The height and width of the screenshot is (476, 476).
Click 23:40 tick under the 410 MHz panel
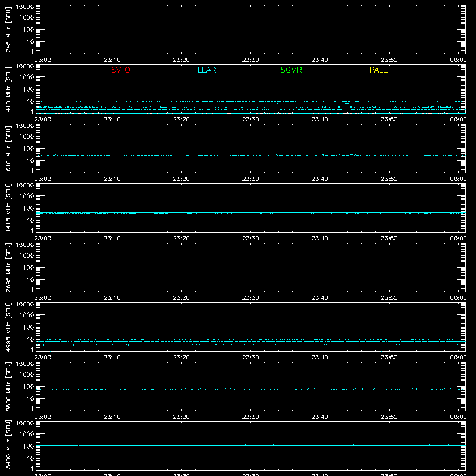pyautogui.click(x=320, y=120)
